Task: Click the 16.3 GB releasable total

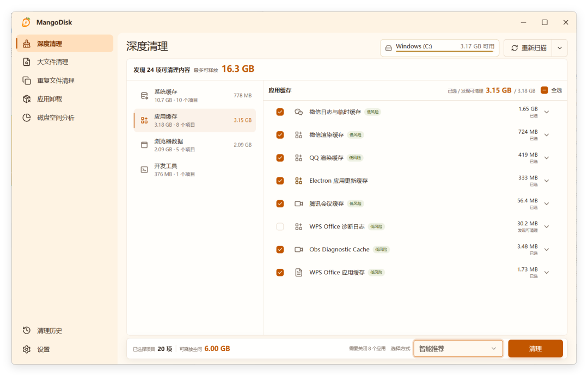Action: click(238, 69)
